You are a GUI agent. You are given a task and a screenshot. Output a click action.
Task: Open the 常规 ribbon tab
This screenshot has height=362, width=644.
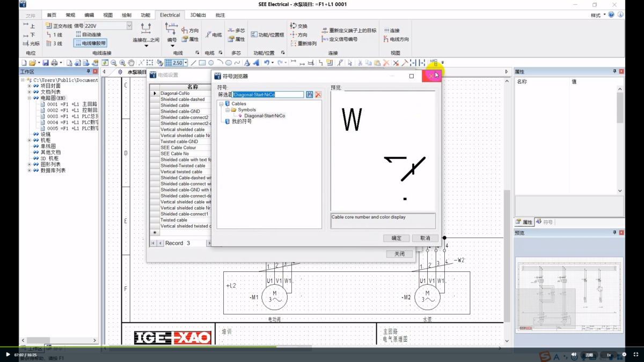click(x=70, y=15)
